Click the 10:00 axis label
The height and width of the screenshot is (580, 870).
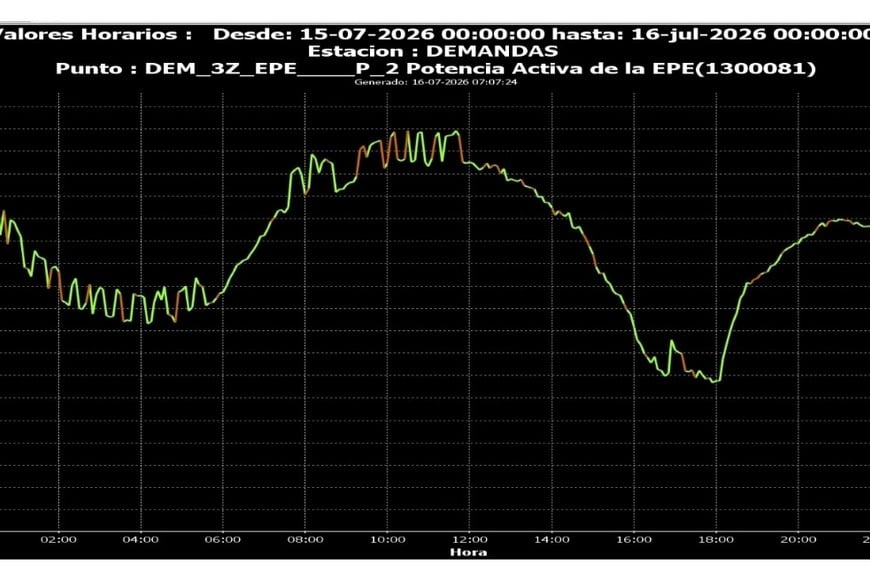[387, 539]
